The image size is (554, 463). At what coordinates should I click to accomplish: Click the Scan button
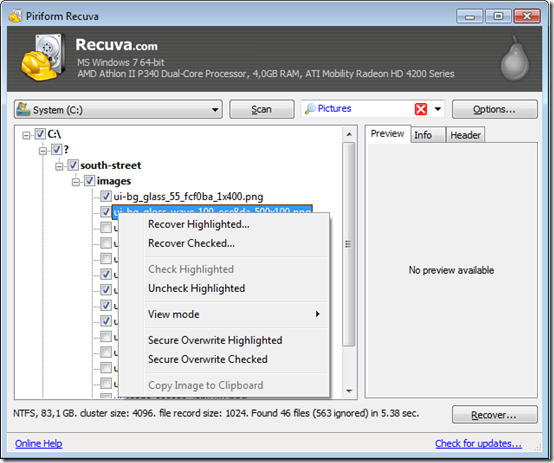click(x=261, y=109)
